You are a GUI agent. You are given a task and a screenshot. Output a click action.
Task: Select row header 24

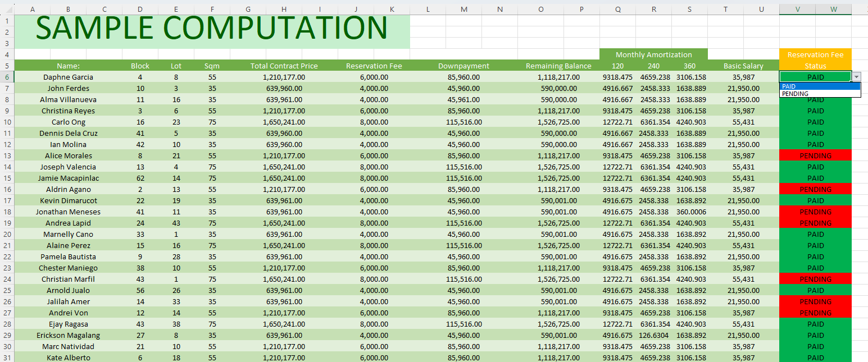point(7,279)
